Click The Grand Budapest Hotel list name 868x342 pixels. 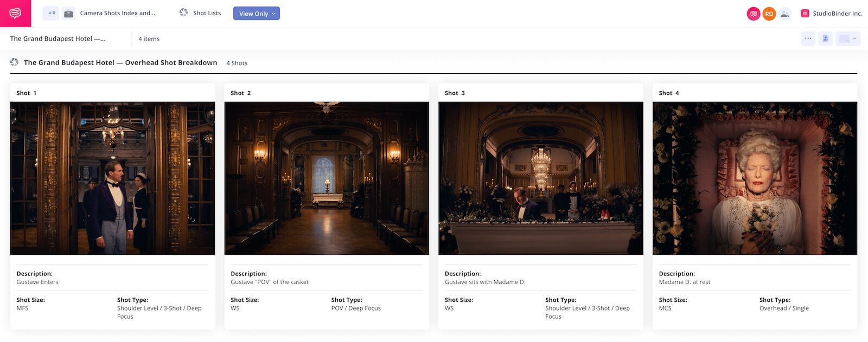[x=58, y=39]
